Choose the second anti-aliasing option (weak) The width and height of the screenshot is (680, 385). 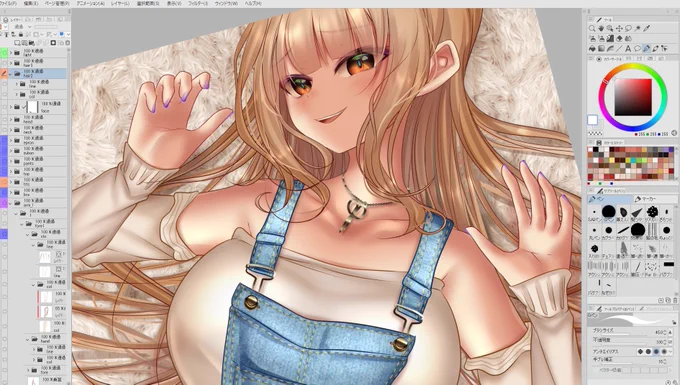[648, 352]
